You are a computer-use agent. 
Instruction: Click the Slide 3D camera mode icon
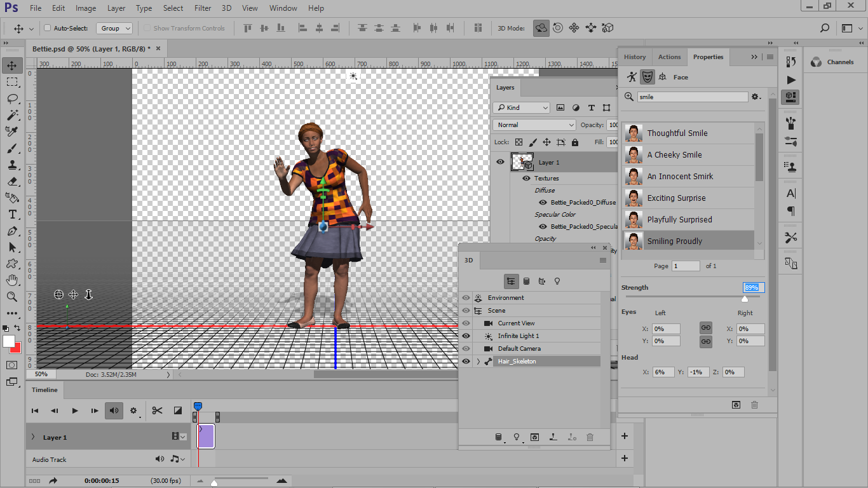pyautogui.click(x=591, y=28)
